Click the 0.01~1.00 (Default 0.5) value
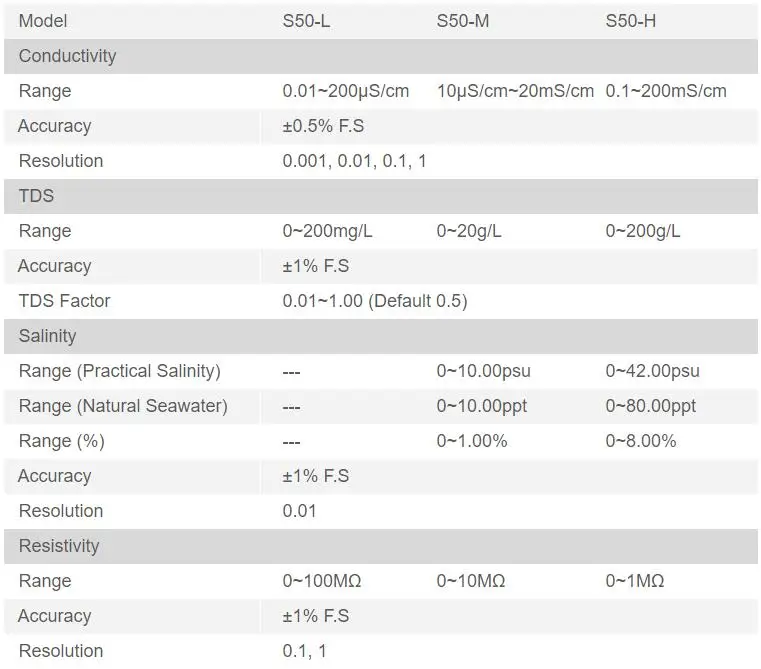Image resolution: width=761 pixels, height=669 pixels. 375,301
